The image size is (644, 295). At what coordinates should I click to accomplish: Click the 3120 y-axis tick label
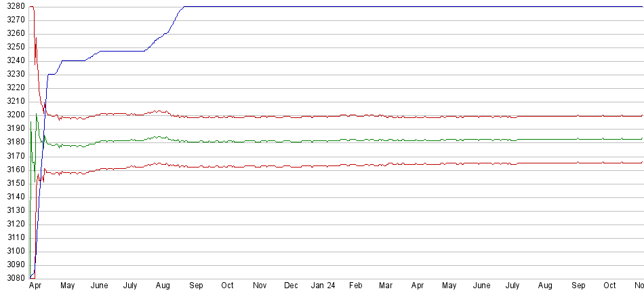pyautogui.click(x=13, y=224)
